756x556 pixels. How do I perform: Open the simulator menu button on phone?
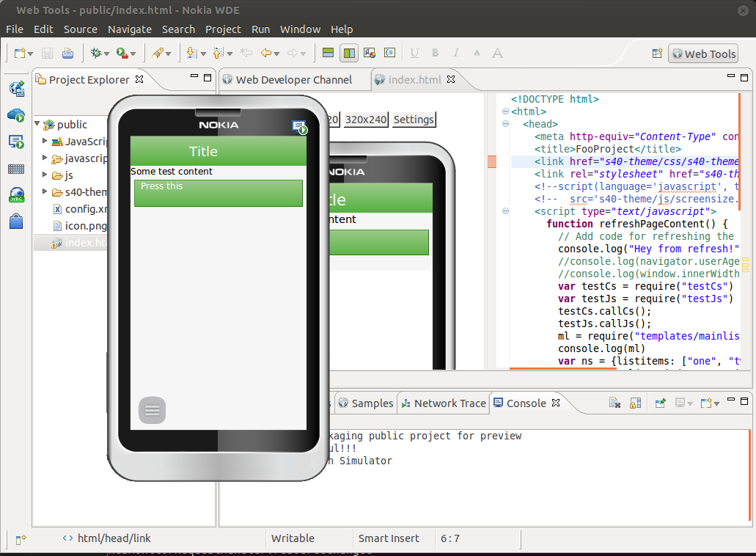tap(152, 410)
